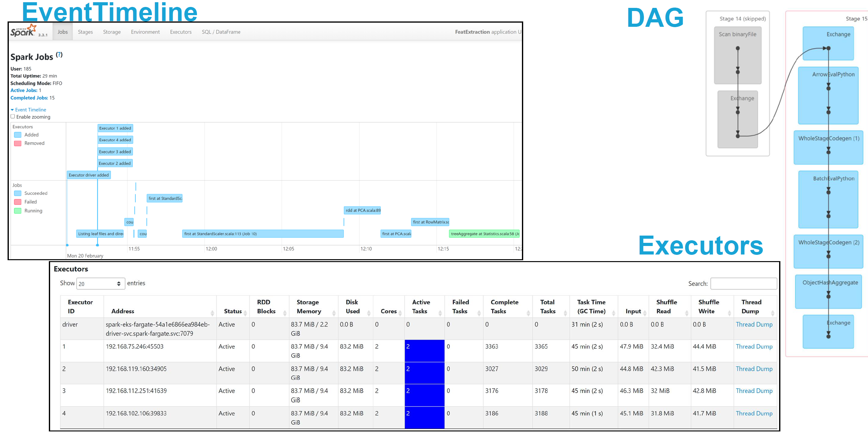868x433 pixels.
Task: Click ArrowEvalPython node in Stage 15
Action: (x=833, y=74)
